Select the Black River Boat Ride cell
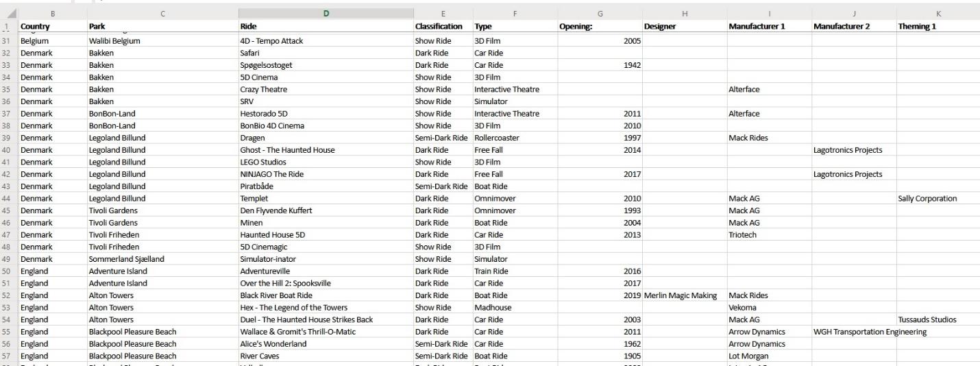The image size is (980, 366). [326, 295]
